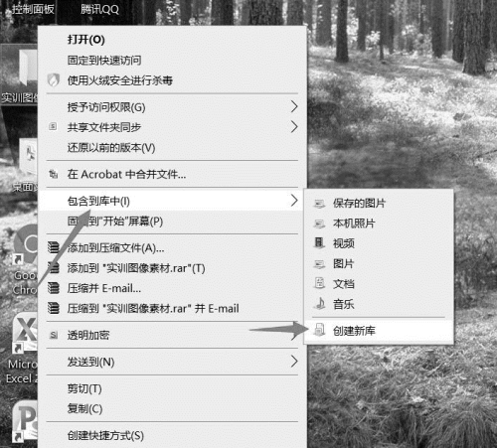Expand the 授予访问权限(G) submenu arrow

(x=294, y=106)
